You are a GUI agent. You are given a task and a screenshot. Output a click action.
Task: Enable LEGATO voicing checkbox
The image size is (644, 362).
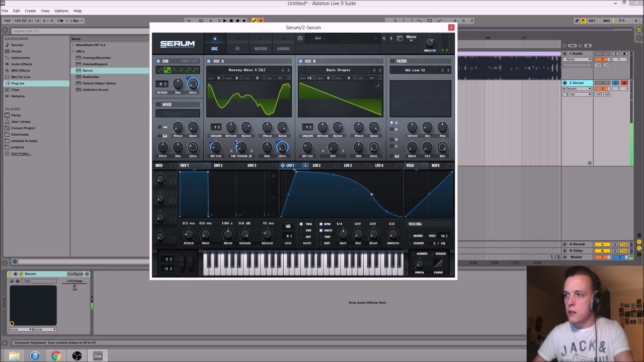(x=411, y=243)
